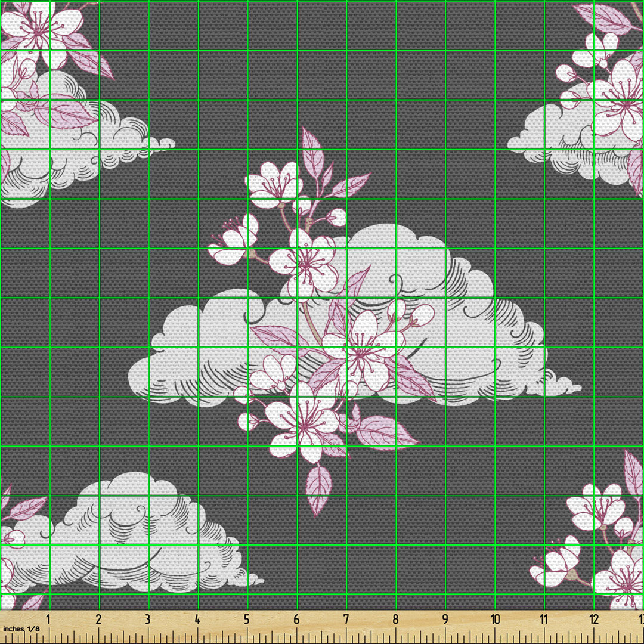This screenshot has height=644, width=644.
Task: Click the "inches, 1/8" ruler label
Action: [21, 629]
